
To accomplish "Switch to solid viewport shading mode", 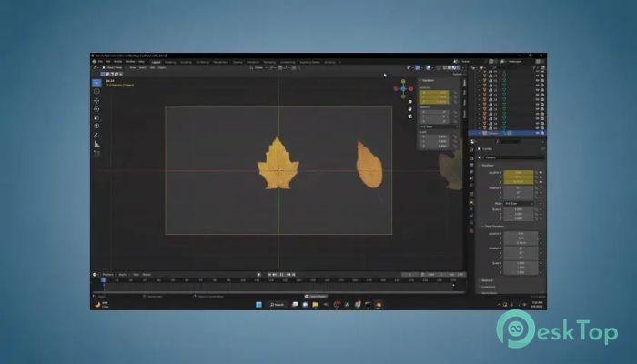I will tap(450, 68).
